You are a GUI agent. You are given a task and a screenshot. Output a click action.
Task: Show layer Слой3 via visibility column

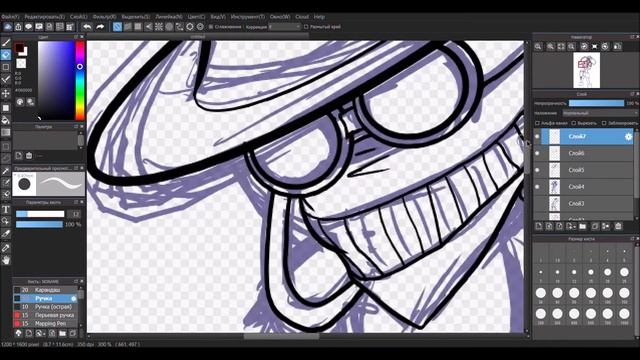[537, 204]
